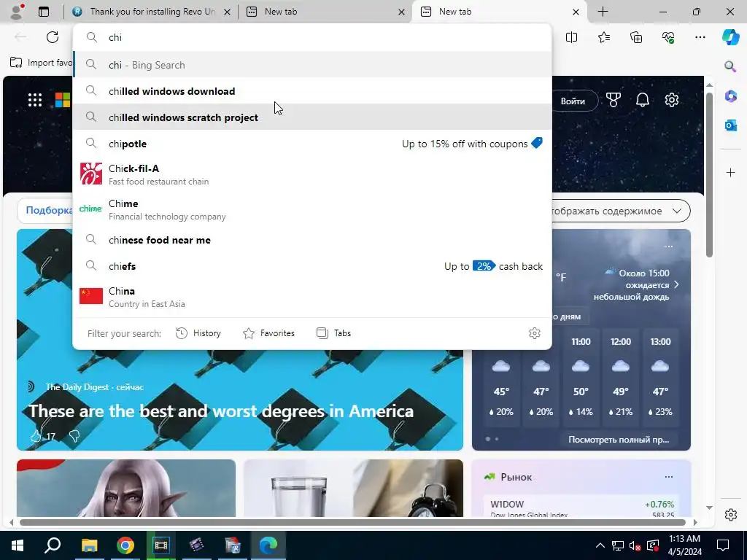Dislike the Daily Digest article

point(74,436)
